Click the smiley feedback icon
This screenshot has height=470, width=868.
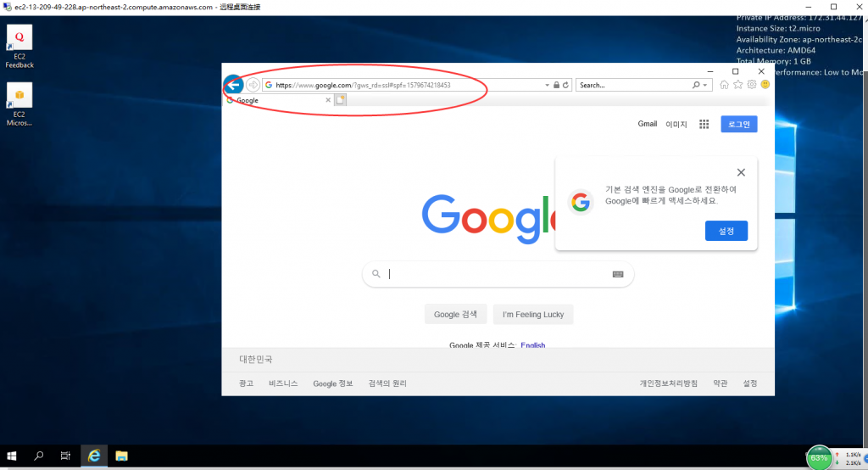pos(765,85)
